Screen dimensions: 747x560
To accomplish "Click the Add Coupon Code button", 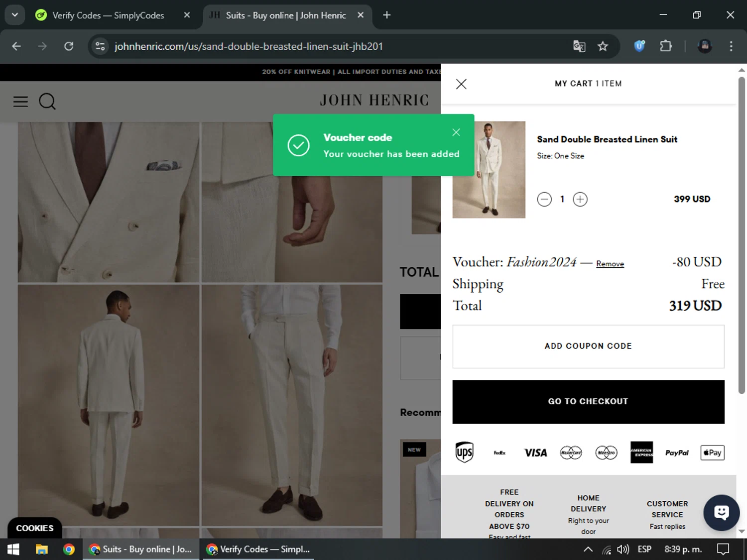I will click(x=588, y=346).
